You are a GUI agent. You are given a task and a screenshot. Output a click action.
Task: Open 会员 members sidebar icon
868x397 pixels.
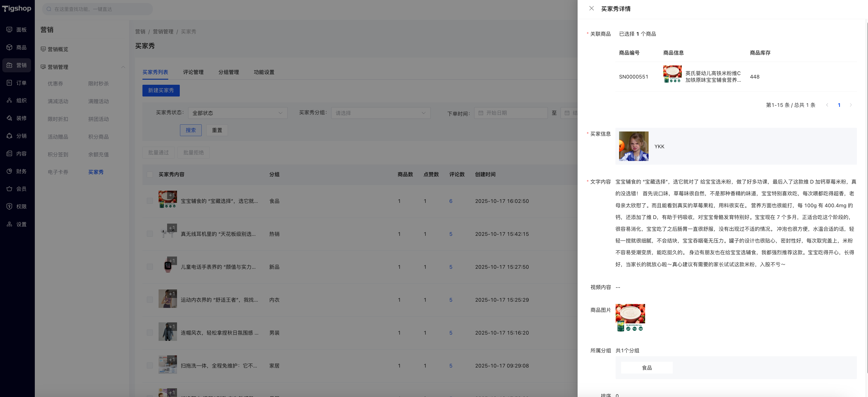[x=9, y=189]
